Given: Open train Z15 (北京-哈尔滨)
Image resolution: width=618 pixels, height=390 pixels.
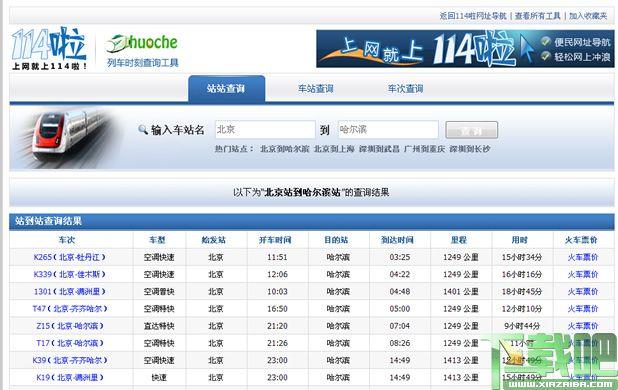Looking at the screenshot, I should 69,326.
